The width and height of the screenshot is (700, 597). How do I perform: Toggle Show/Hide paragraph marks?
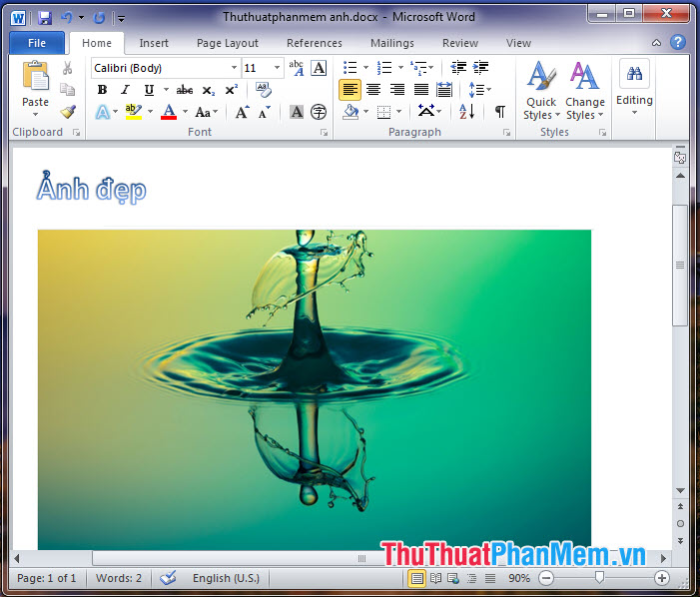(x=500, y=112)
